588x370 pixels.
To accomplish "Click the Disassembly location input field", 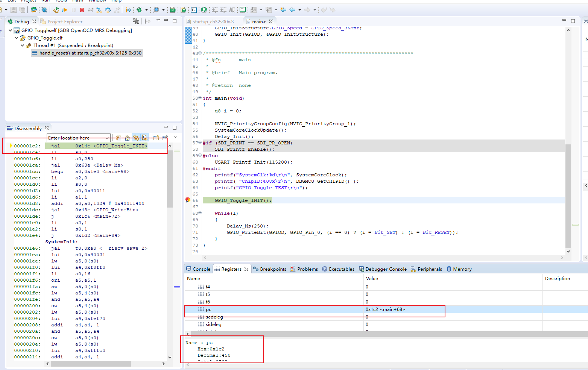I will [76, 138].
